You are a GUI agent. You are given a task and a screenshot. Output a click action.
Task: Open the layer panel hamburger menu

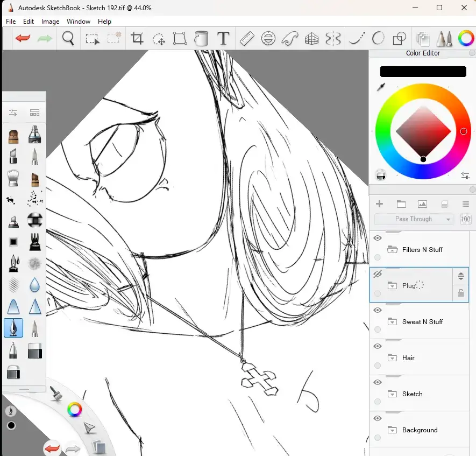[x=466, y=204]
